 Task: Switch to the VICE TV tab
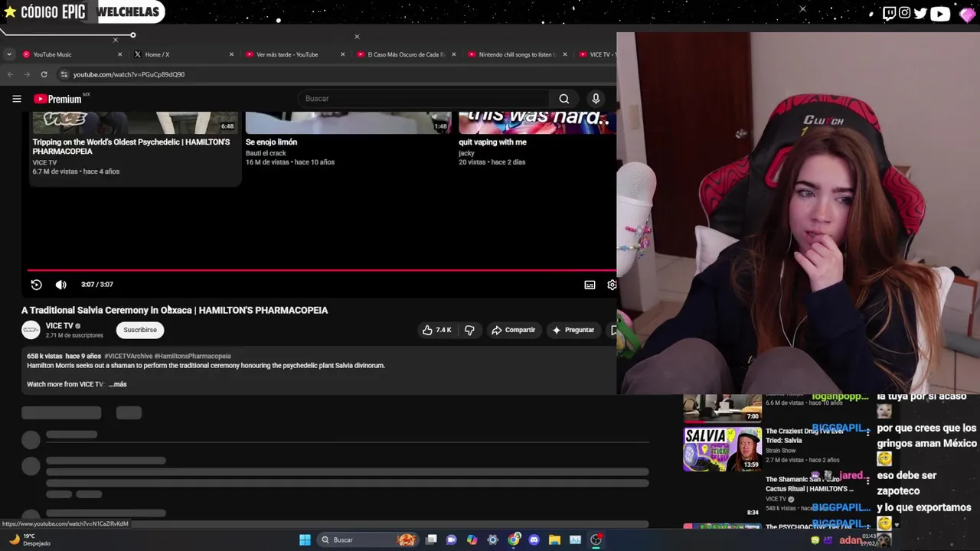(596, 54)
